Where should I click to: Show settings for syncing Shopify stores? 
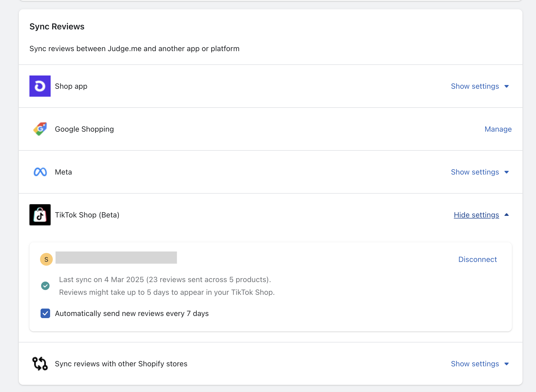[475, 364]
